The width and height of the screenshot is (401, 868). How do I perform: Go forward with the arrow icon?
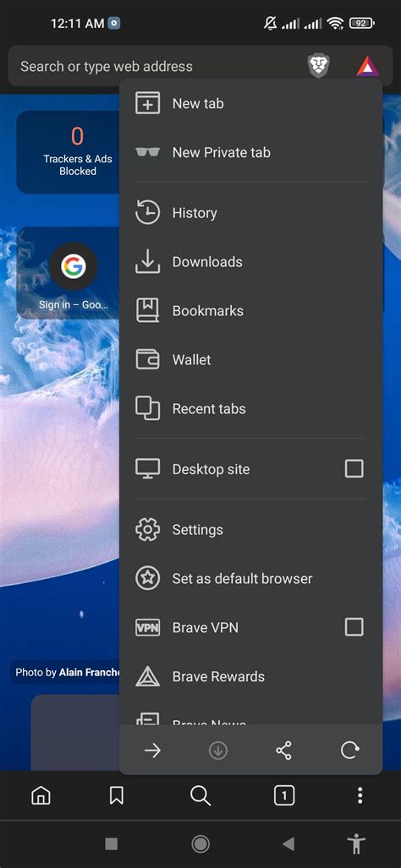152,751
